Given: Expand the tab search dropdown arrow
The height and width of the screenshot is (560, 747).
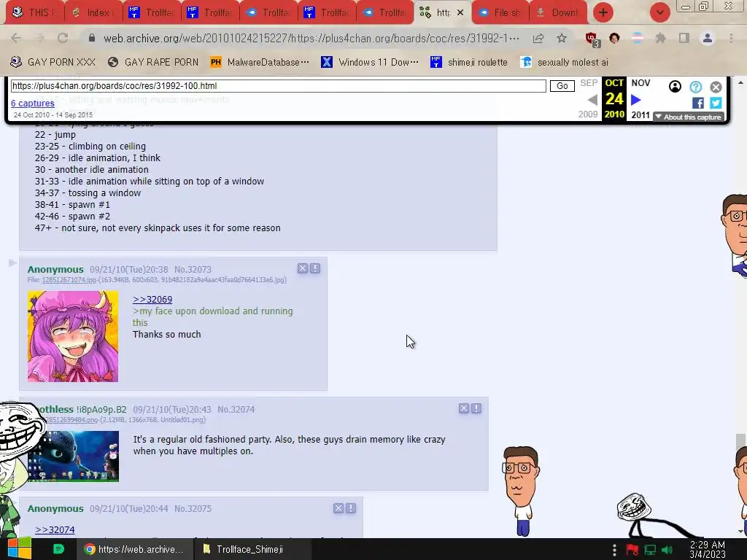Looking at the screenshot, I should click(x=659, y=12).
